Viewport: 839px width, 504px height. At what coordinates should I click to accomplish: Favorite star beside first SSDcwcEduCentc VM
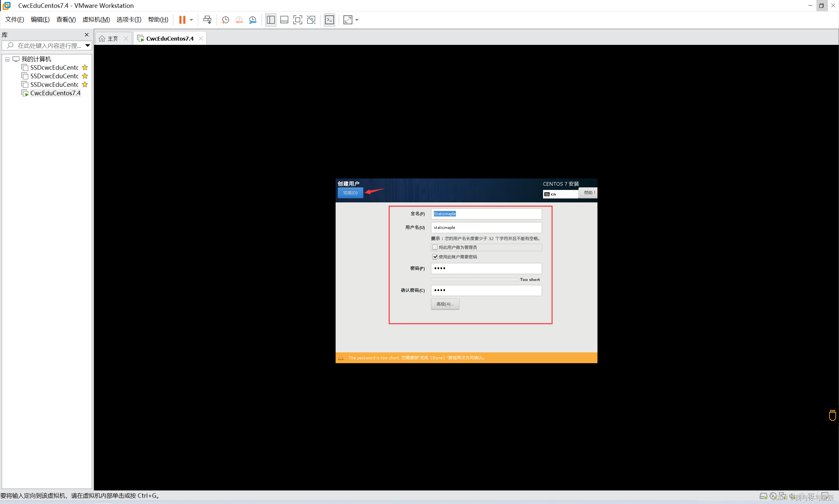pyautogui.click(x=85, y=67)
